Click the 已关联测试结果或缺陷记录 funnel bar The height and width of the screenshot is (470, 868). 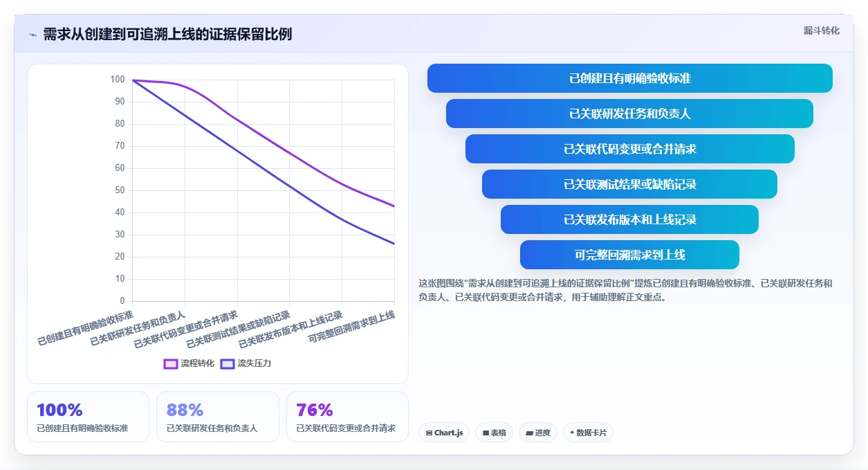pos(629,184)
